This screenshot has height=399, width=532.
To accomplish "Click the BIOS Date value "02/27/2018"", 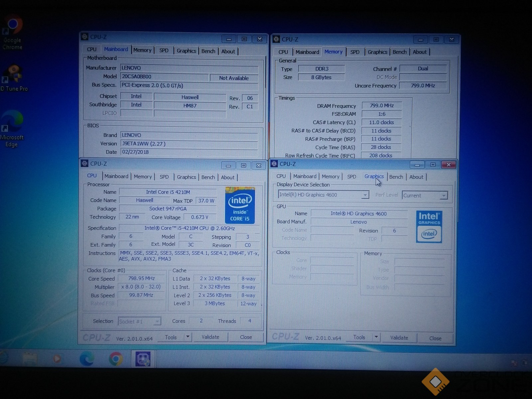I will (x=189, y=152).
